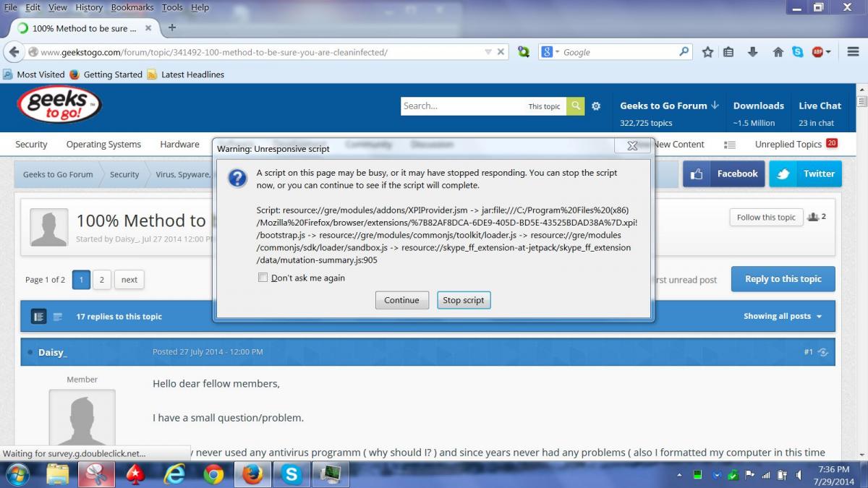Click page vertical scrollbar thumb

click(861, 101)
